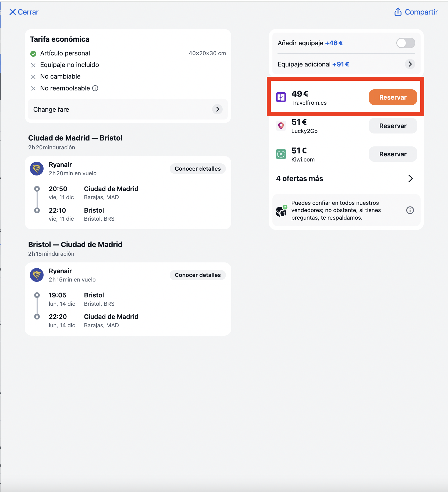Reserve the 49€ Travelfrom.es offer
The height and width of the screenshot is (492, 448).
[393, 97]
